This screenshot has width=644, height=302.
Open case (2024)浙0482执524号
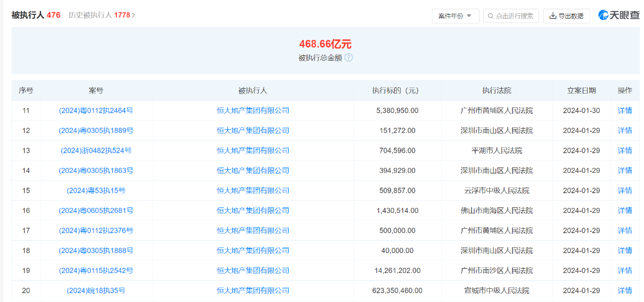click(x=96, y=150)
